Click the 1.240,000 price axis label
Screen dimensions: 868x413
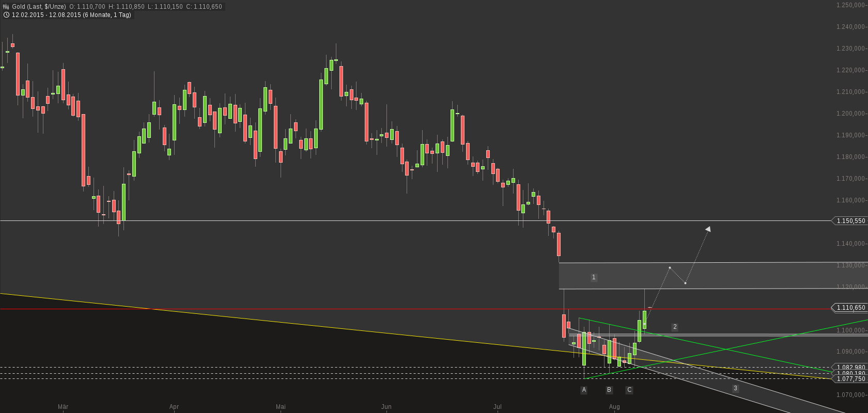tap(851, 27)
